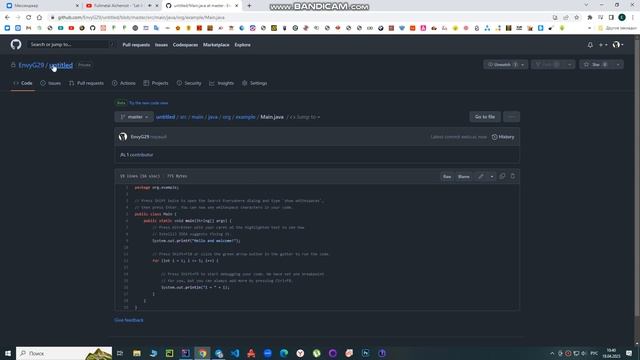Viewport: 640px width, 360px height.
Task: Click the Go to file button
Action: [485, 117]
